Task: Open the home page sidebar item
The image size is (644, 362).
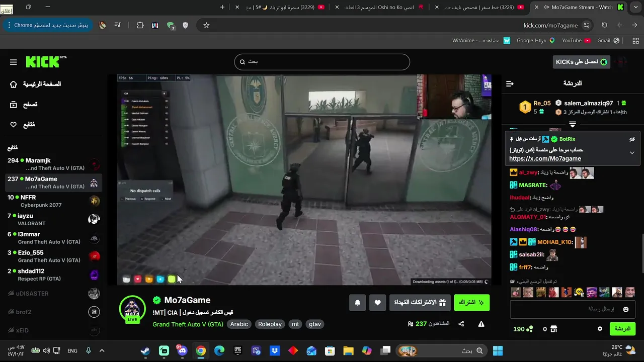Action: tap(36, 84)
